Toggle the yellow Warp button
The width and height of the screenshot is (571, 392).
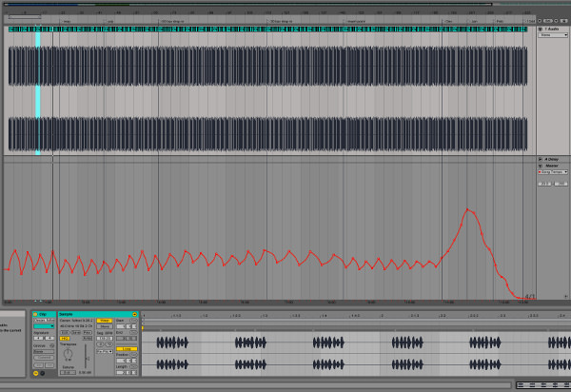coord(105,321)
